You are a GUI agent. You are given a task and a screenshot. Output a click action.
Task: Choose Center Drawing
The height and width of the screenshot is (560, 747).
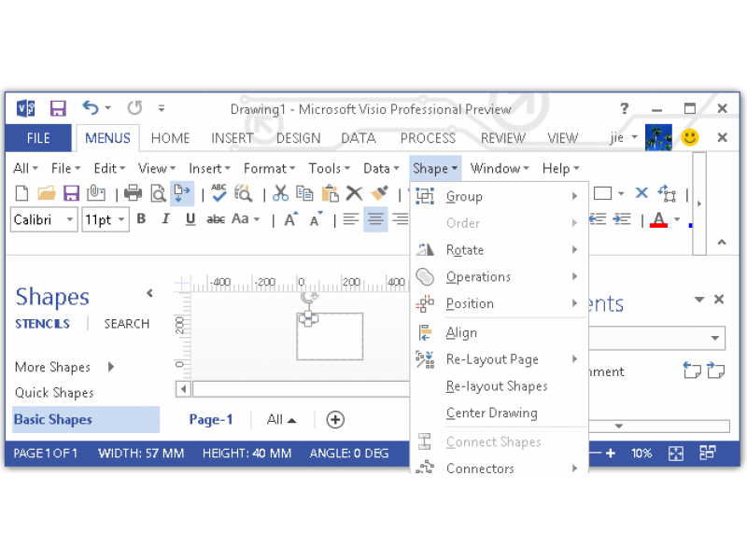[499, 413]
